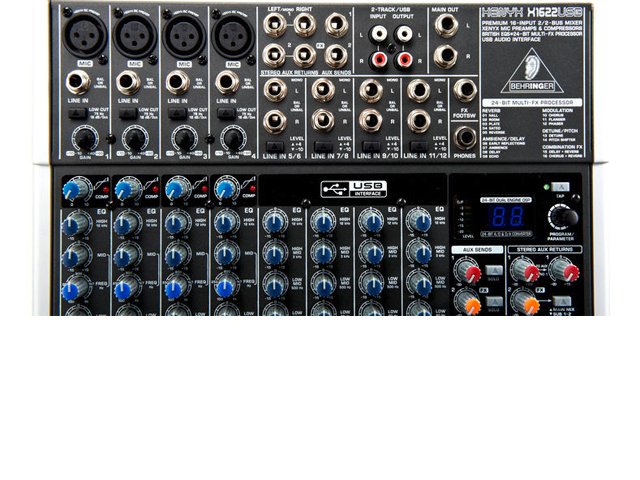Adjust the channel 3 GAIN knob
Image resolution: width=640 pixels, height=480 pixels.
pos(184,138)
